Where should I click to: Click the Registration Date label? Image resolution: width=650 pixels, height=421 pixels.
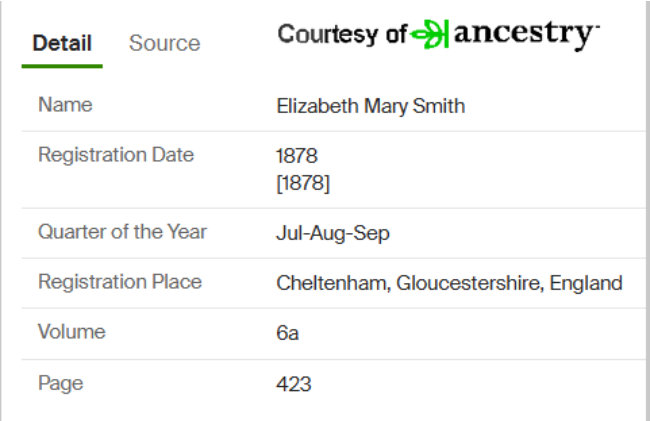point(116,155)
